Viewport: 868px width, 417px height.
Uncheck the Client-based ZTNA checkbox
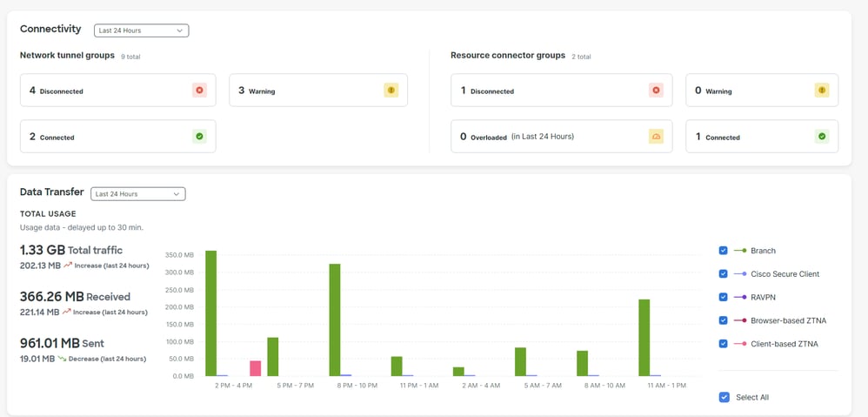pos(723,343)
